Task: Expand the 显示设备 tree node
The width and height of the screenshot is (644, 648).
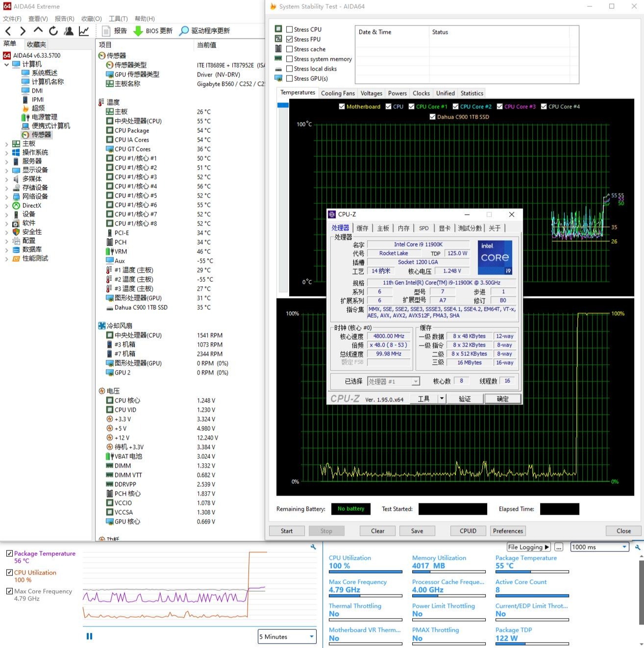Action: point(6,170)
